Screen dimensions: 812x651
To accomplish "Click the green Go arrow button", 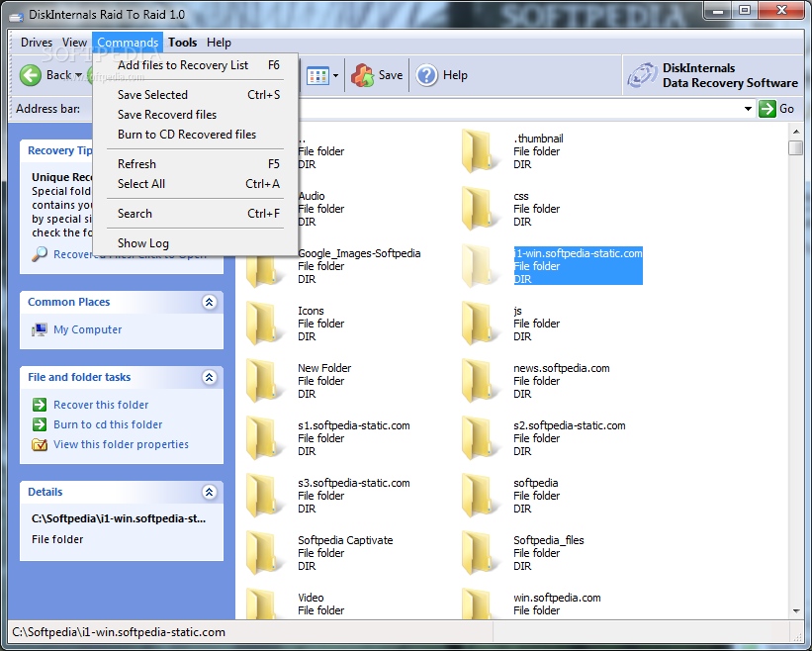I will click(x=767, y=109).
